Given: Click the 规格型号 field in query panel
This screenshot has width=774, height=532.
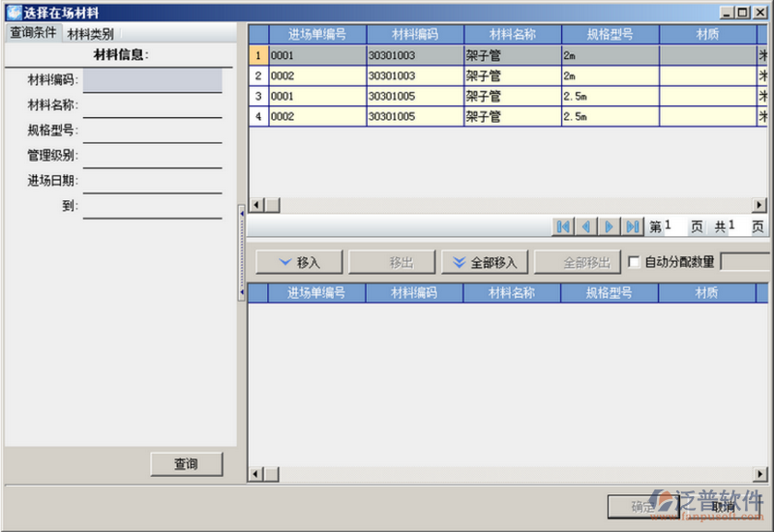Looking at the screenshot, I should pos(152,131).
